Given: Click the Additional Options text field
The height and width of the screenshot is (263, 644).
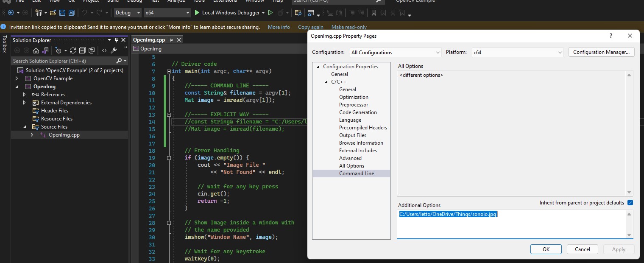Looking at the screenshot, I should coord(512,224).
